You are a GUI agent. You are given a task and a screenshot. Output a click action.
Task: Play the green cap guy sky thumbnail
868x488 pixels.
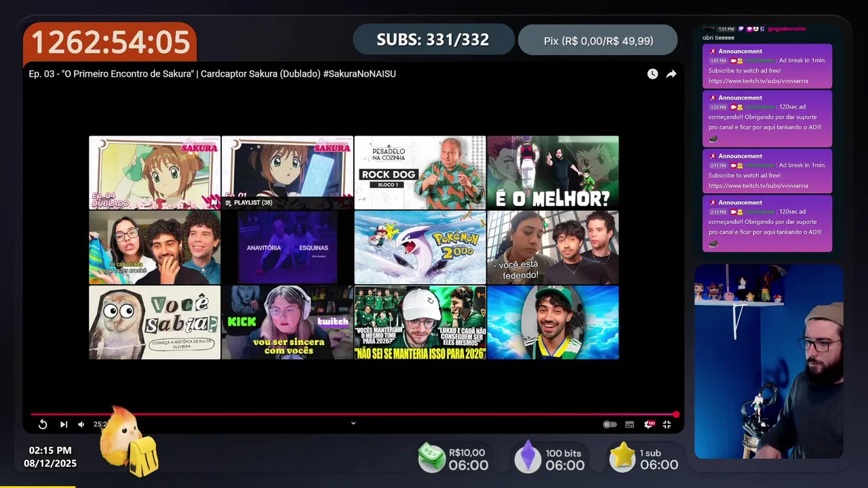coord(553,322)
